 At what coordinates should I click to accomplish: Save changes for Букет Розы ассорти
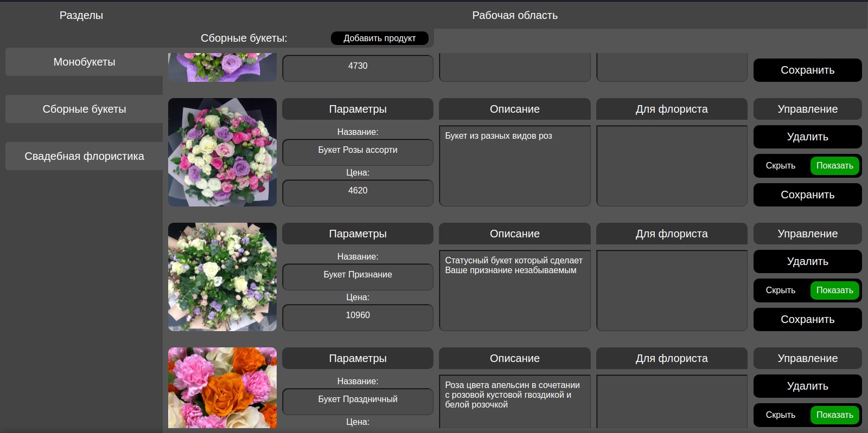click(x=808, y=195)
